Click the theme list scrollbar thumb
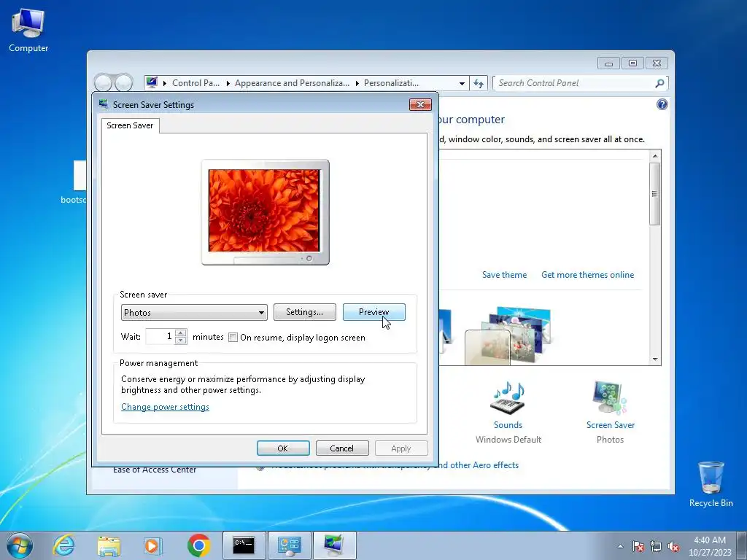The height and width of the screenshot is (560, 747). coord(655,194)
